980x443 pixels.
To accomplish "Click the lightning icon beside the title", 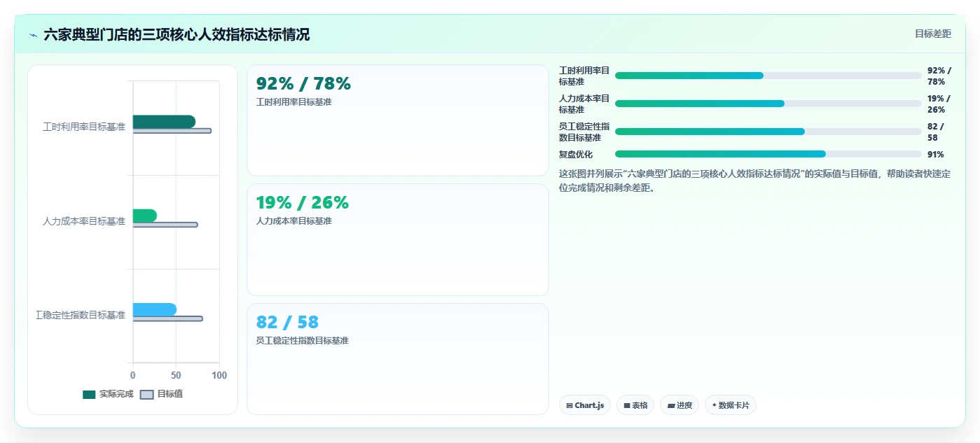I will 33,35.
